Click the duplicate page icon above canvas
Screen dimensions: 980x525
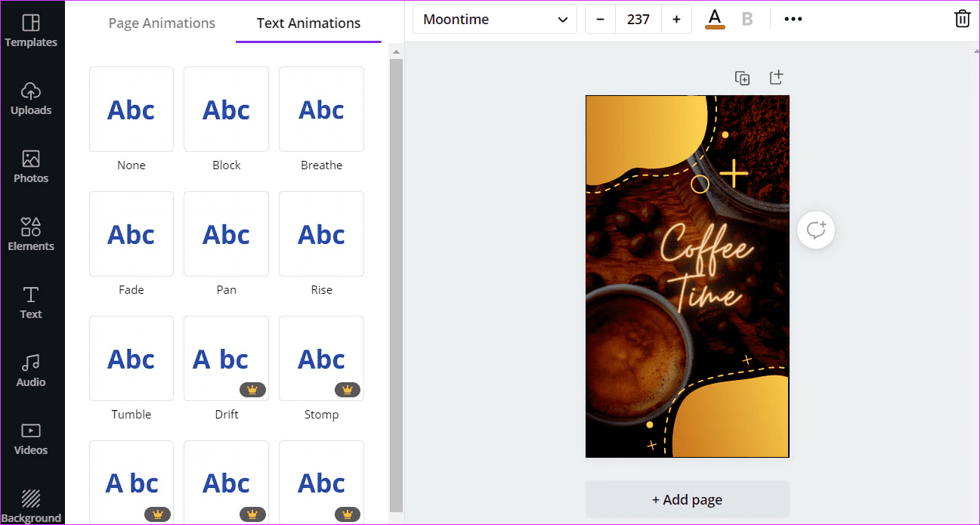(742, 78)
